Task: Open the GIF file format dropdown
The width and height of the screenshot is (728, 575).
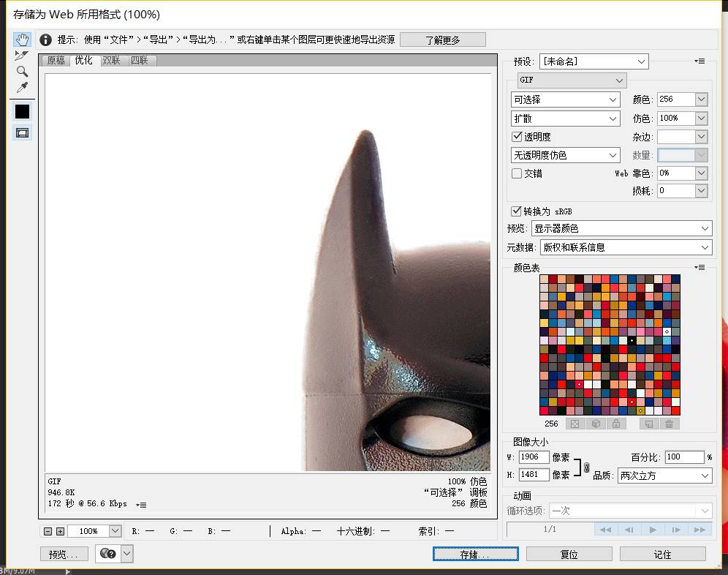Action: point(572,80)
